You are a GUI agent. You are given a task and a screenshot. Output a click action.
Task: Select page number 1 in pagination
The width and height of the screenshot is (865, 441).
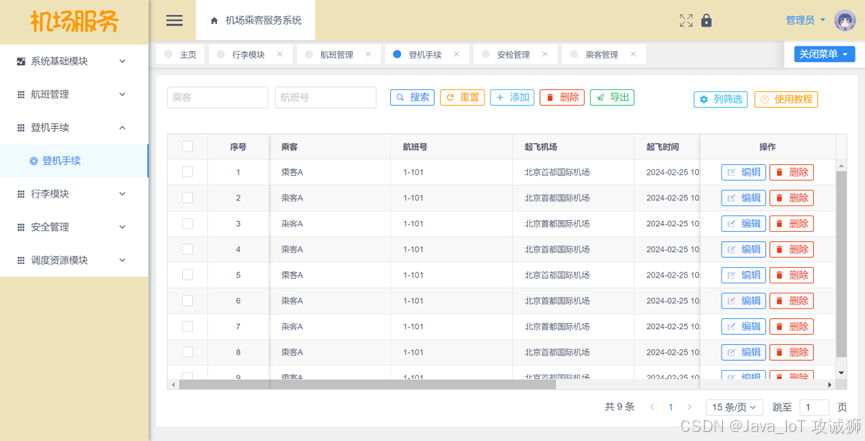pyautogui.click(x=671, y=407)
